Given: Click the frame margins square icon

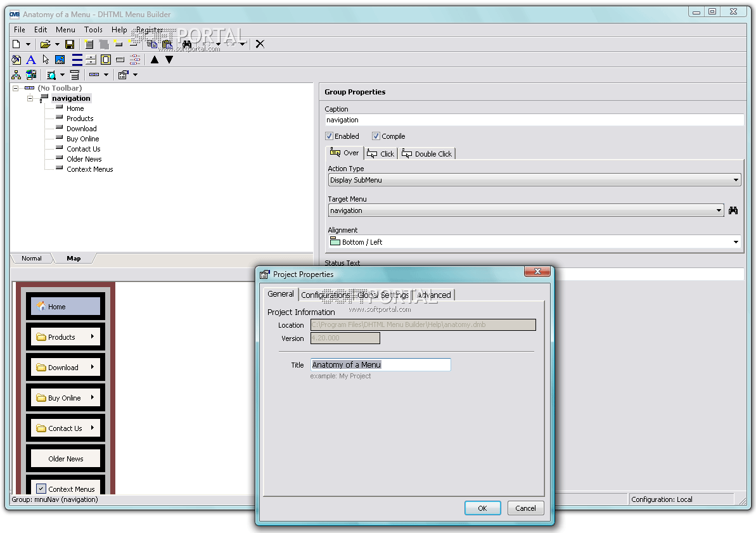Looking at the screenshot, I should (x=106, y=60).
